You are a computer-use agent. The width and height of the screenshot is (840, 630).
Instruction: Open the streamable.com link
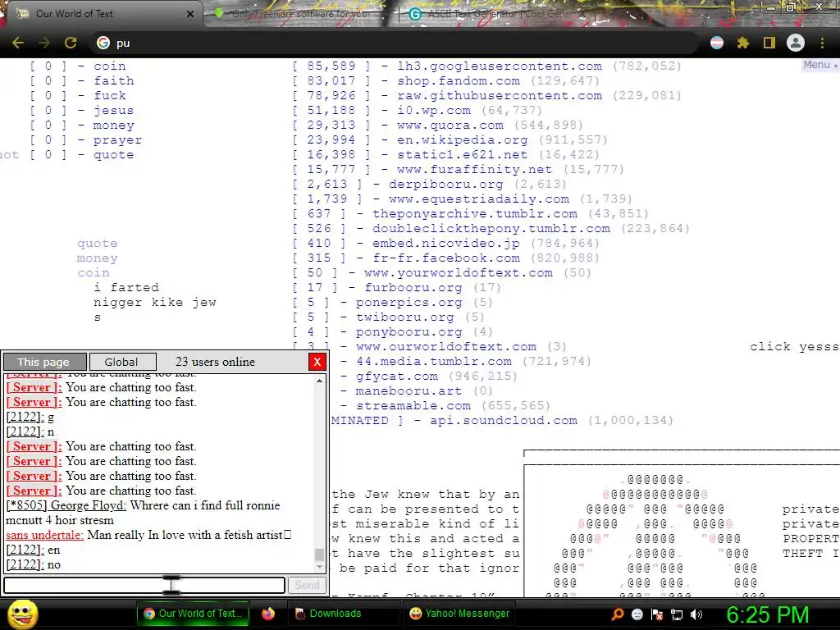413,405
